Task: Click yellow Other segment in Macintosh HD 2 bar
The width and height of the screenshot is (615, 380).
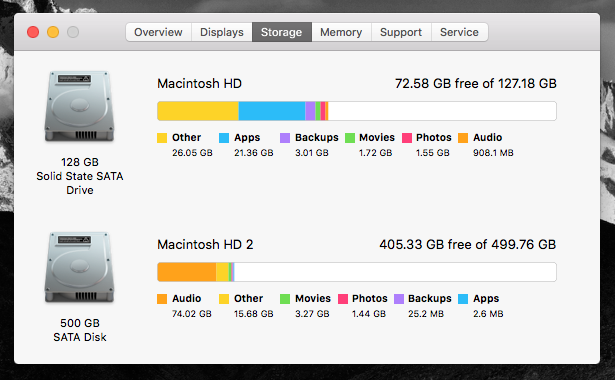Action: point(222,272)
